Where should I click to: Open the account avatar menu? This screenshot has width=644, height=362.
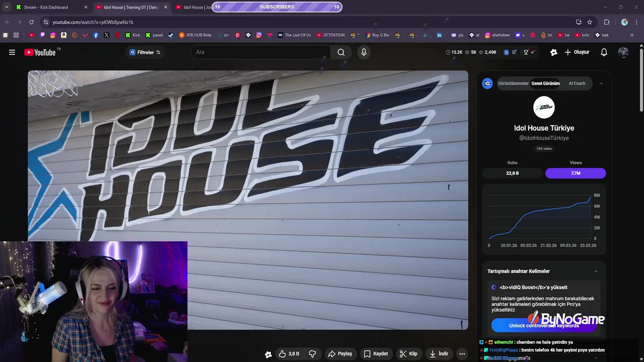pyautogui.click(x=623, y=52)
